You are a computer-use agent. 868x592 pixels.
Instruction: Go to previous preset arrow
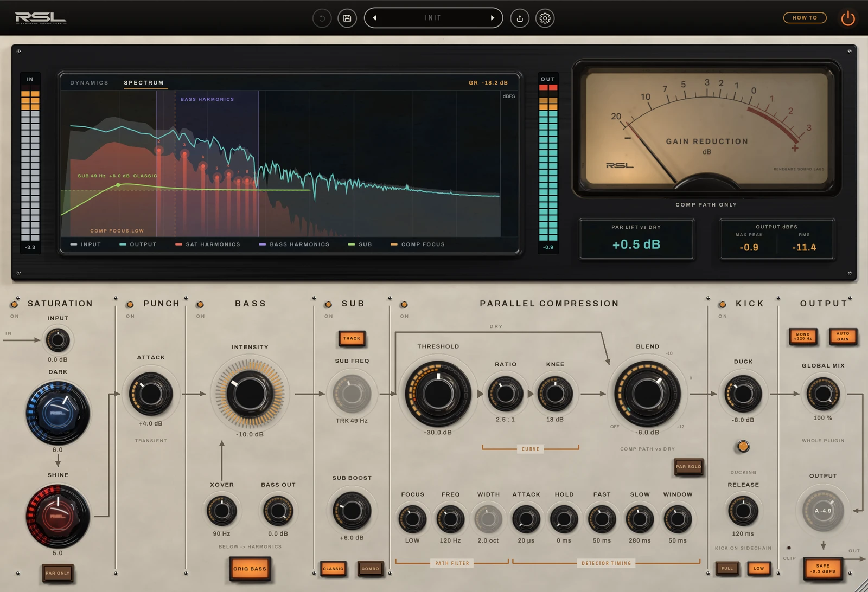click(374, 18)
